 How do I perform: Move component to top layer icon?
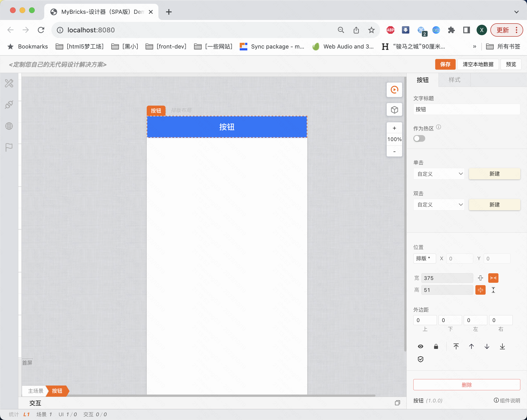click(456, 347)
